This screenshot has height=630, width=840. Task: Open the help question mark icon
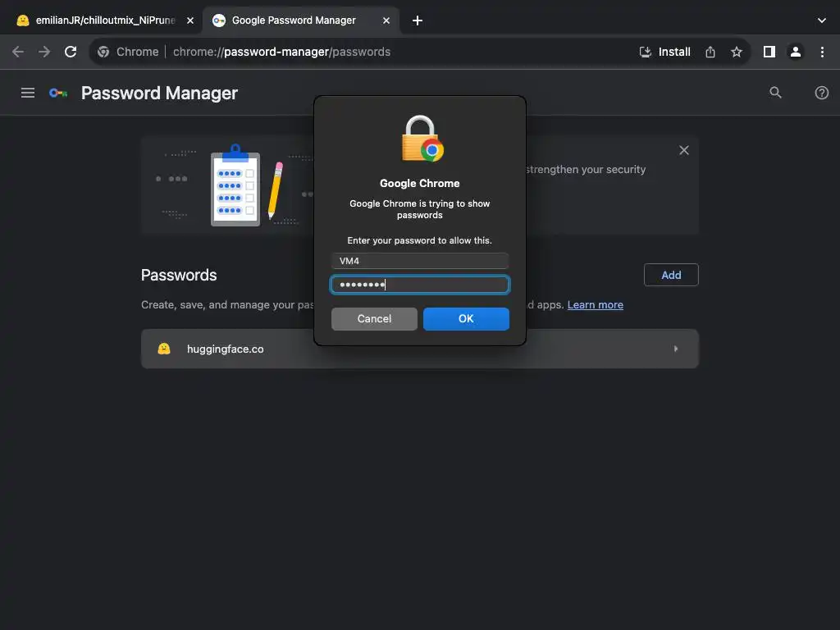tap(822, 93)
